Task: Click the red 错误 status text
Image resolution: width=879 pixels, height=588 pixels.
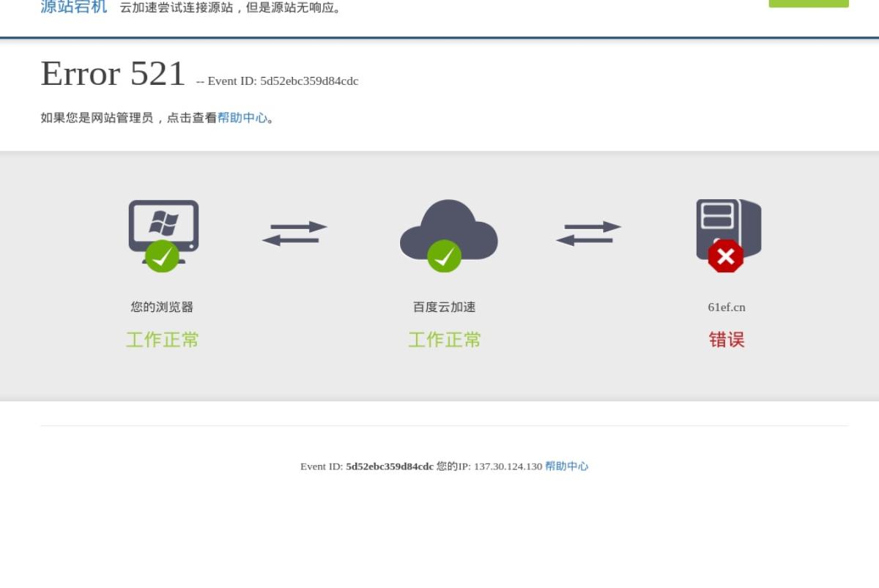Action: pyautogui.click(x=727, y=340)
